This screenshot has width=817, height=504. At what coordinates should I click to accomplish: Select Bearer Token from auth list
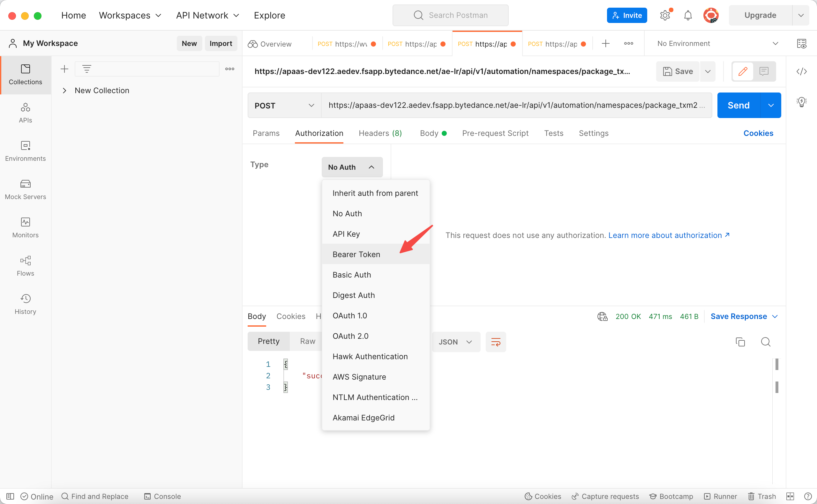(x=356, y=254)
